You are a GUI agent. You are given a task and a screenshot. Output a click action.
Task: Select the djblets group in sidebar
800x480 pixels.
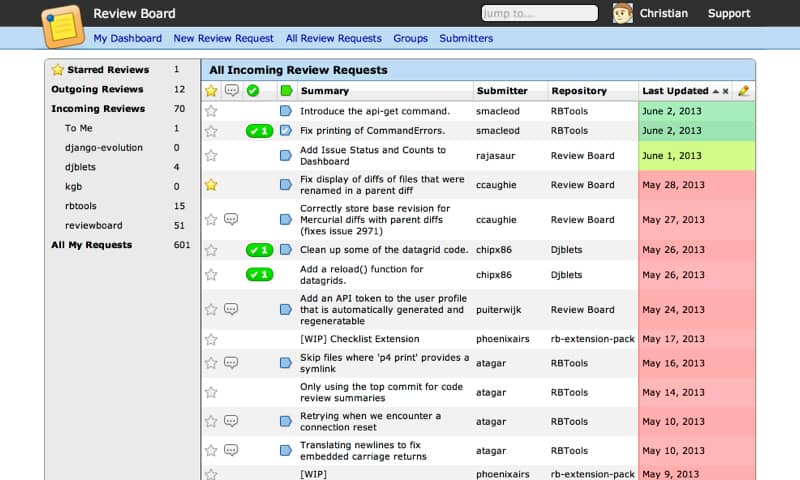80,167
